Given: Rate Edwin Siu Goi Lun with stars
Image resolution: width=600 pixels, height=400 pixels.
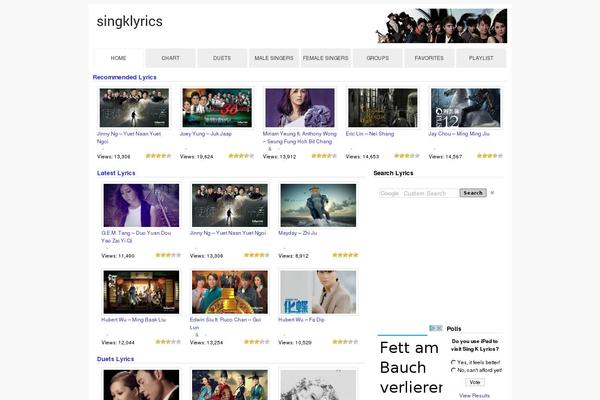Looking at the screenshot, I should [257, 342].
